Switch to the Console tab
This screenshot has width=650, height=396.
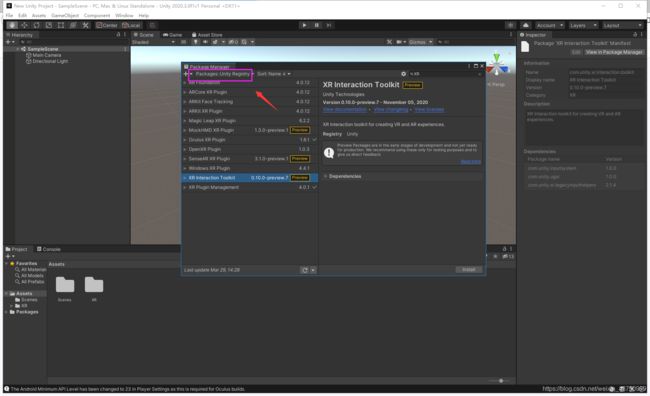(x=49, y=249)
